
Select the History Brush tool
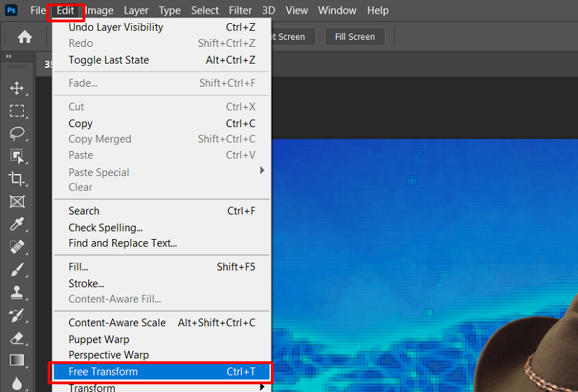point(17,315)
